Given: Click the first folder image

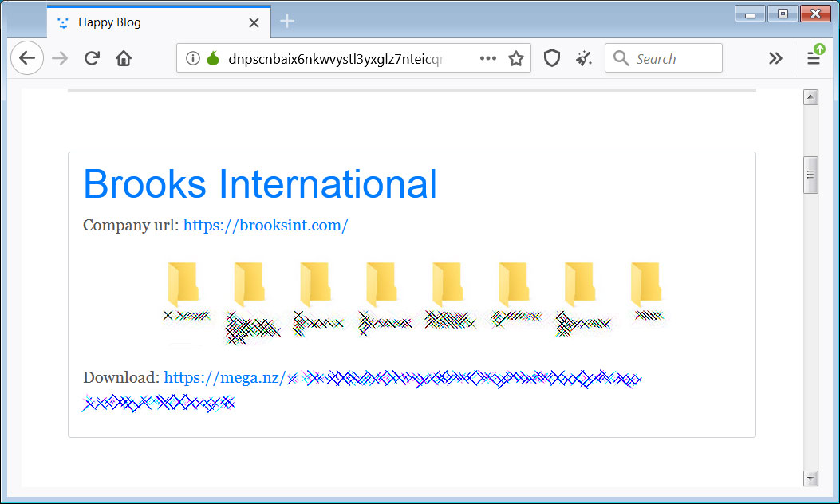Looking at the screenshot, I should click(x=183, y=285).
